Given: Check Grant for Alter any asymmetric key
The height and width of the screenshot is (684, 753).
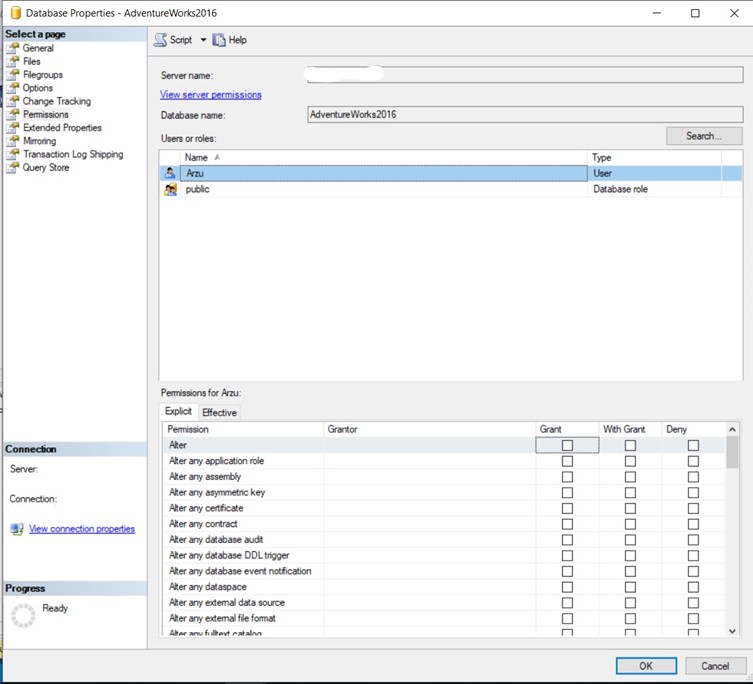Looking at the screenshot, I should coord(567,493).
